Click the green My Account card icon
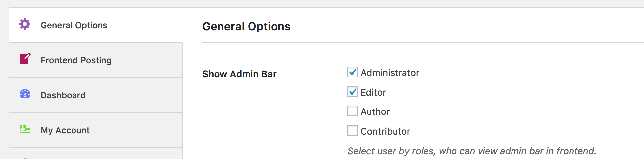644x159 pixels. tap(25, 129)
